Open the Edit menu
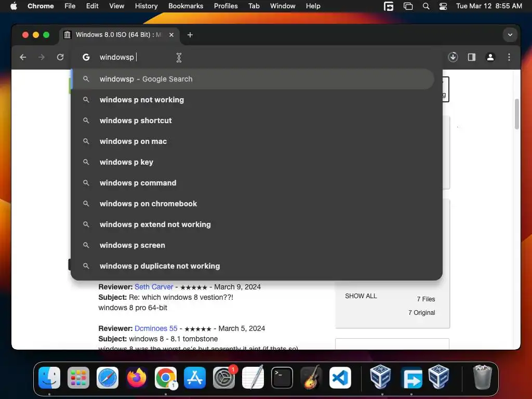The height and width of the screenshot is (399, 532). [92, 6]
